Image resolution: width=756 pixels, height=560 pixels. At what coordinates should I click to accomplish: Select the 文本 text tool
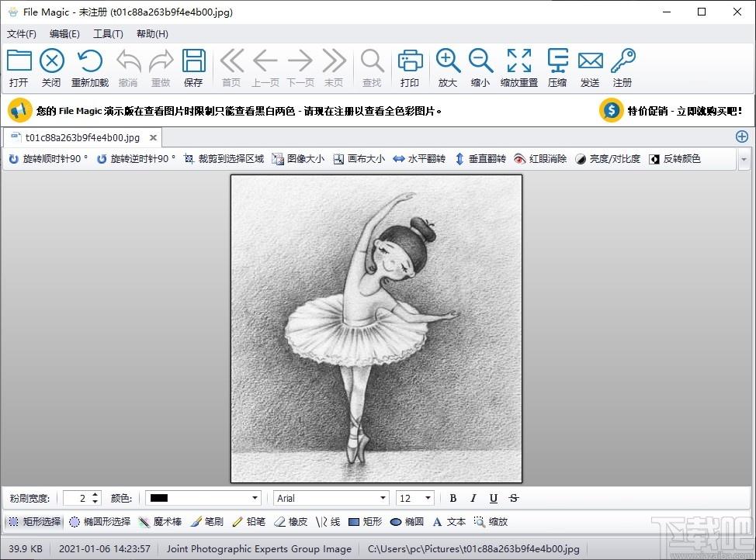(449, 522)
